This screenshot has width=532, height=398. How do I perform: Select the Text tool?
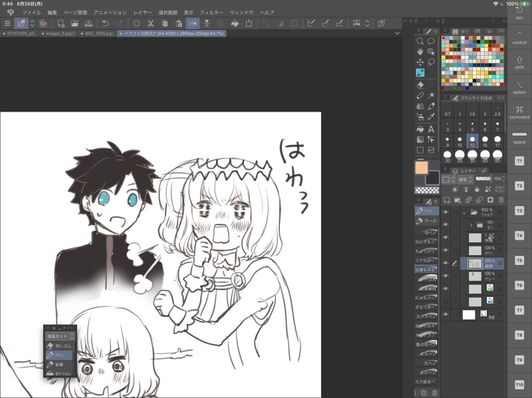(x=431, y=129)
